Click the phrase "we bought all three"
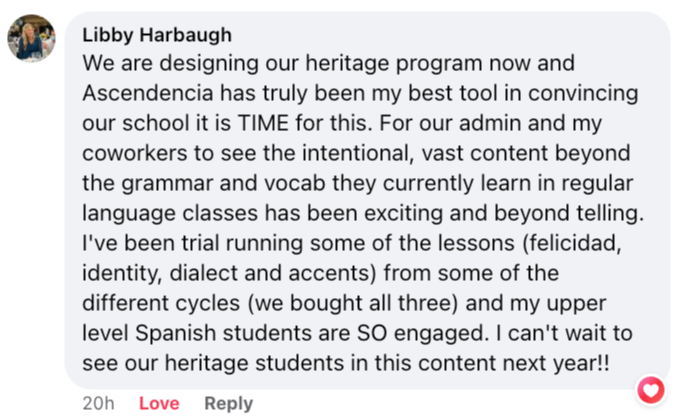 coord(353,303)
